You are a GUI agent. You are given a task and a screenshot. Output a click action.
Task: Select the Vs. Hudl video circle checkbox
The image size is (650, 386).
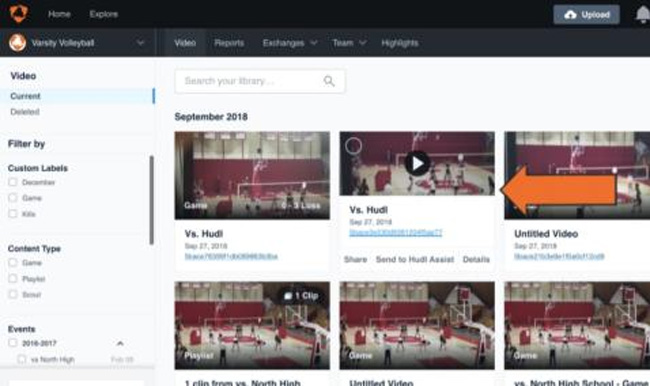tap(353, 146)
